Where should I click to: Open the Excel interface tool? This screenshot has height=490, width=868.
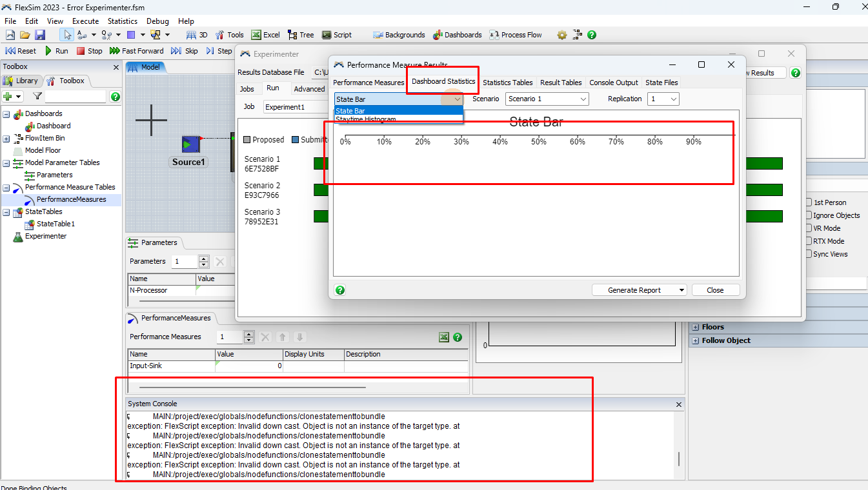coord(265,35)
